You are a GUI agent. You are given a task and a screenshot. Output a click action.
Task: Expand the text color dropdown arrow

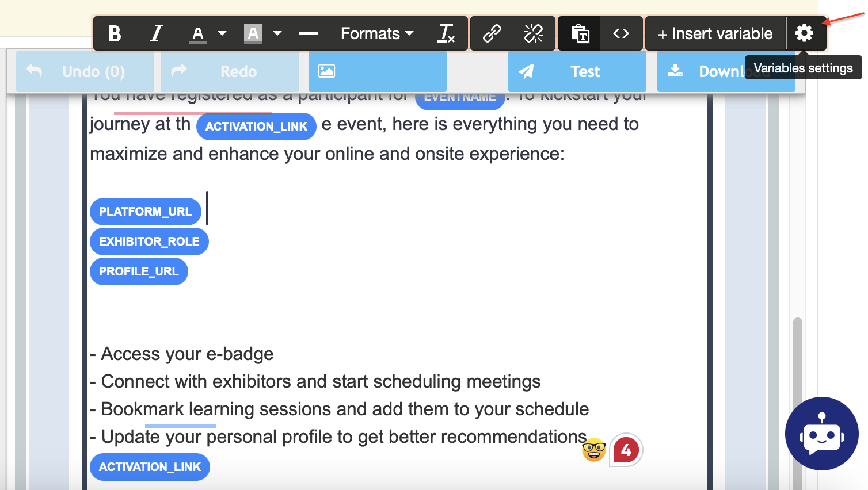[222, 34]
